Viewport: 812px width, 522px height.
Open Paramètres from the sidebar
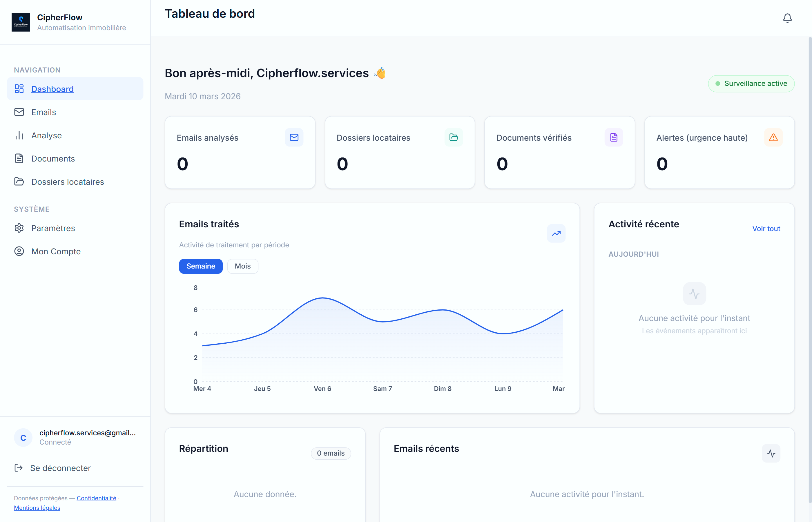coord(53,228)
